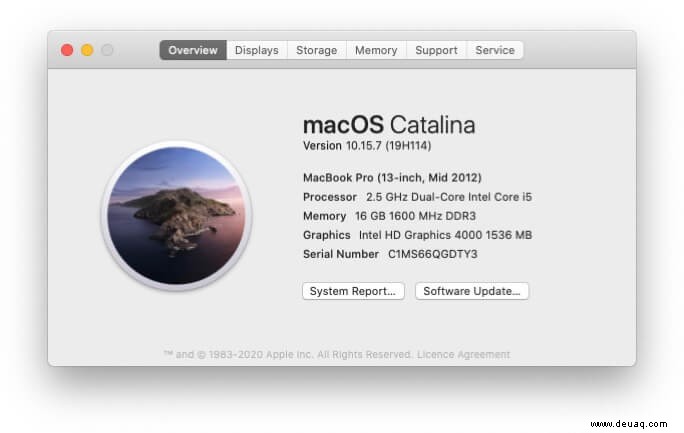Click the Software Update button
This screenshot has width=684, height=433.
472,291
